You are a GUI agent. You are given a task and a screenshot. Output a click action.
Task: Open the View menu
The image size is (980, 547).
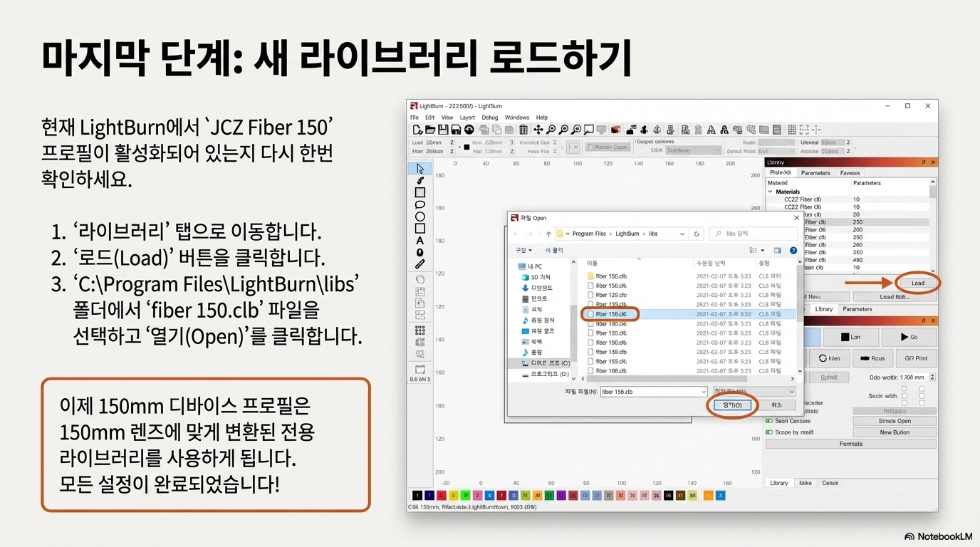pyautogui.click(x=447, y=118)
